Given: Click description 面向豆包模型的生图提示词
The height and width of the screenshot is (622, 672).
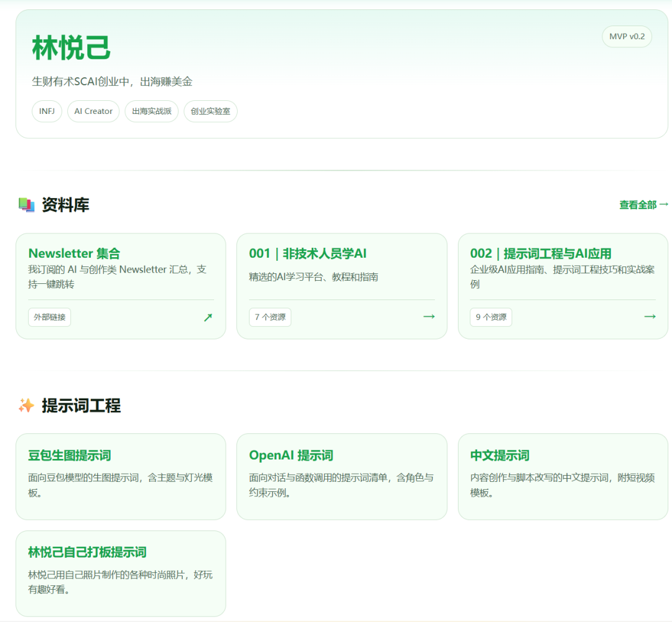Looking at the screenshot, I should 121,485.
